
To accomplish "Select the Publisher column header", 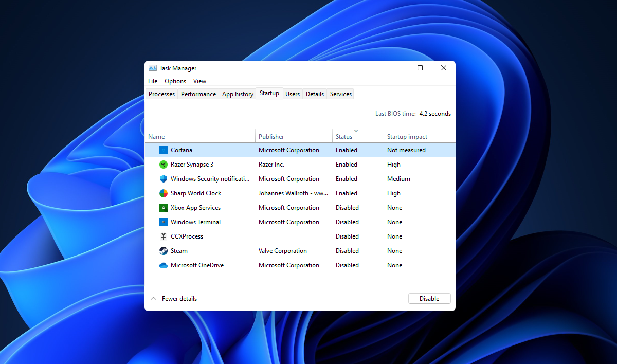I will [271, 136].
